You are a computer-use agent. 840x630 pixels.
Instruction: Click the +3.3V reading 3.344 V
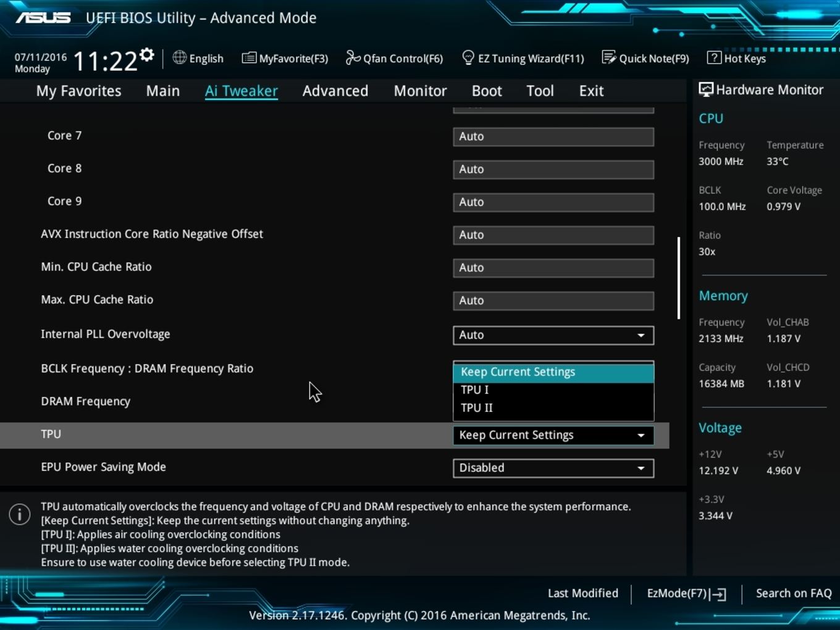tap(715, 516)
